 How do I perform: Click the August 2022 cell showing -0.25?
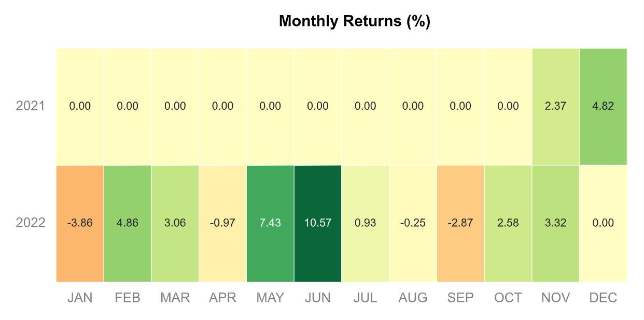(413, 224)
